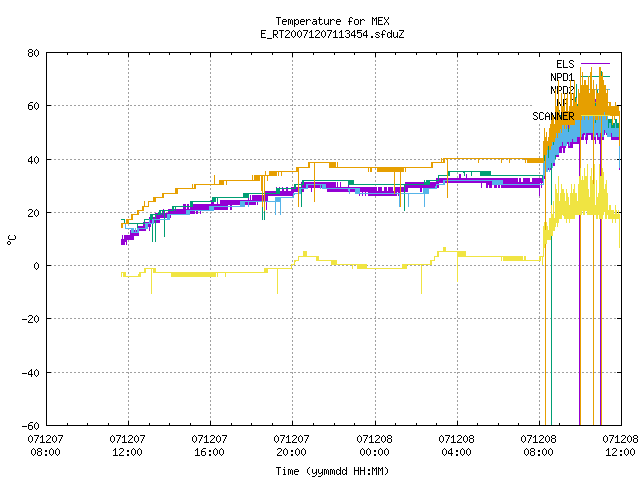Click the SCANNER legend label
Image resolution: width=640 pixels, height=480 pixels.
(553, 116)
